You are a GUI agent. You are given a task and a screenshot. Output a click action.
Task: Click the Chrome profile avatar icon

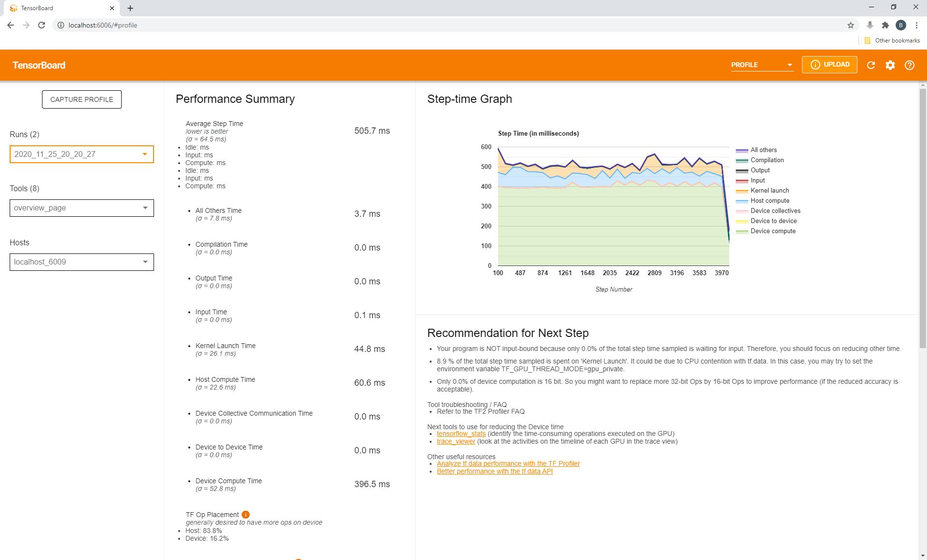click(x=901, y=25)
